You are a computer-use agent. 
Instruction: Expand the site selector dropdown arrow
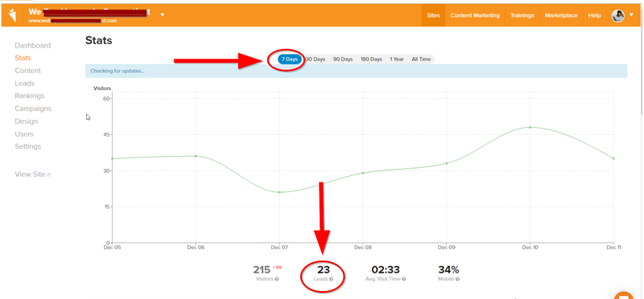tap(163, 14)
